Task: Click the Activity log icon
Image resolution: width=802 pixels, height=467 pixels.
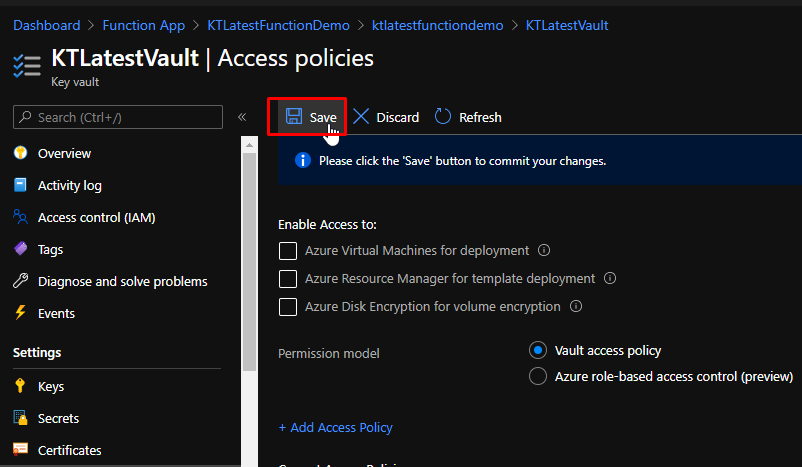Action: (x=20, y=185)
